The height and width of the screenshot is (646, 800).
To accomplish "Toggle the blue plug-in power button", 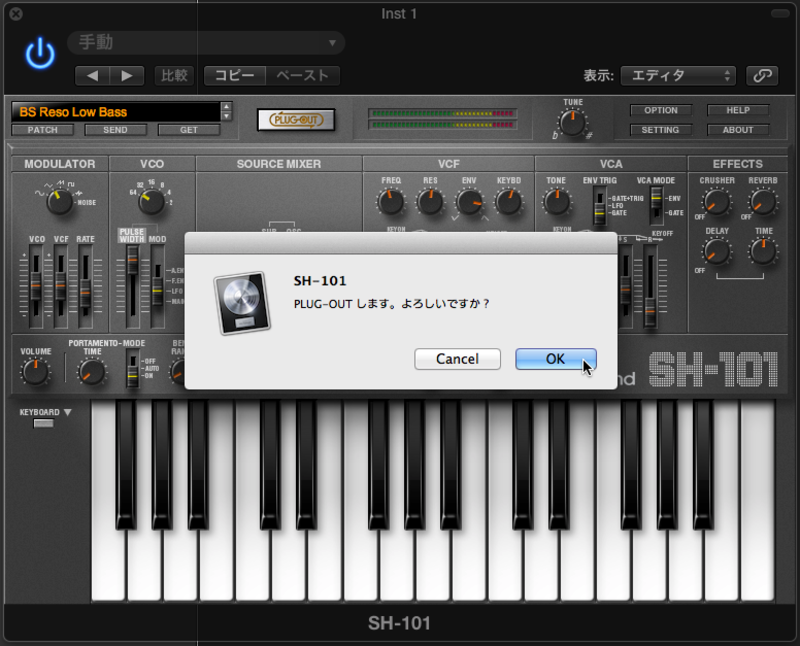I will [x=40, y=54].
